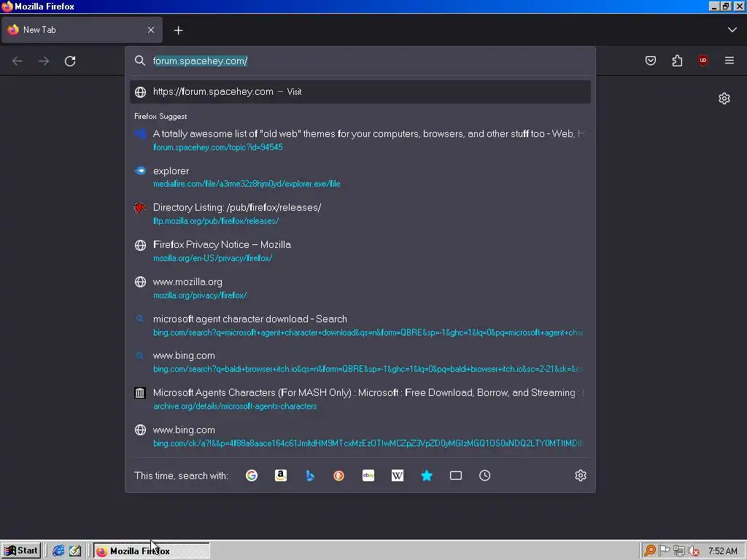The image size is (747, 560).
Task: Launch Internet Explorer from quick launch
Action: click(x=58, y=551)
